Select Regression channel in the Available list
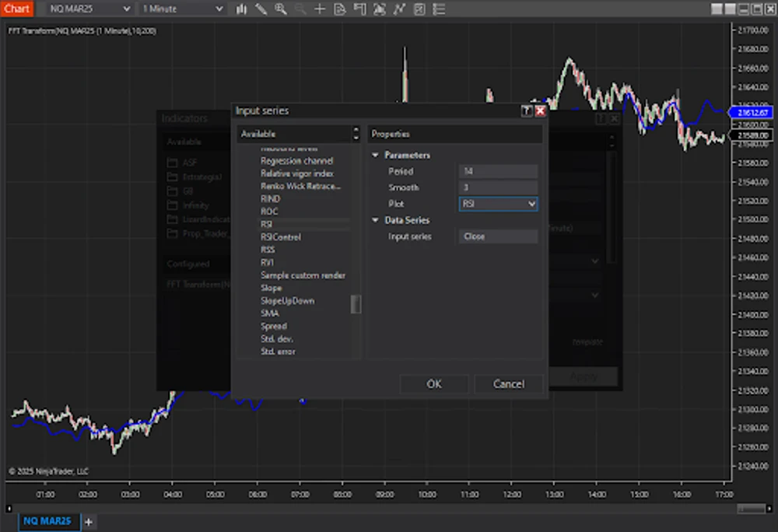The width and height of the screenshot is (778, 532). [296, 161]
